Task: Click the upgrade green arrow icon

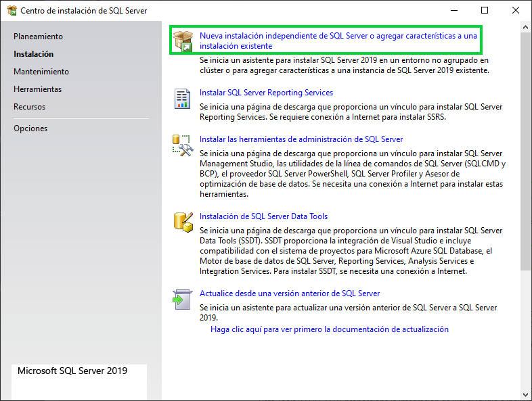Action: click(182, 300)
